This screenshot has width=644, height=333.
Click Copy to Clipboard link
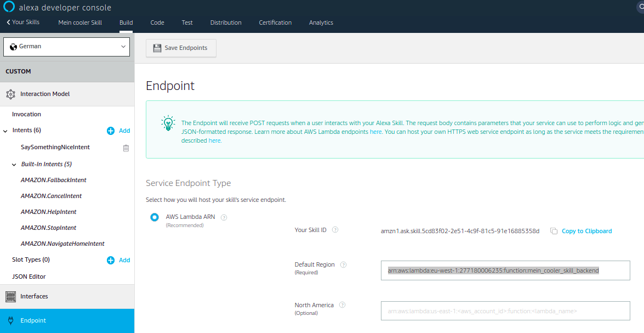[587, 231]
